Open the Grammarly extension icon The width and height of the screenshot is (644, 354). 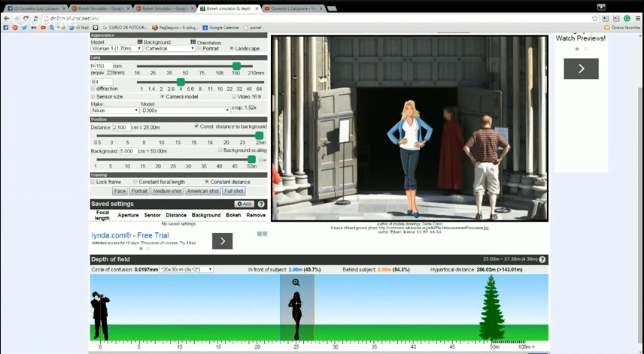click(627, 19)
